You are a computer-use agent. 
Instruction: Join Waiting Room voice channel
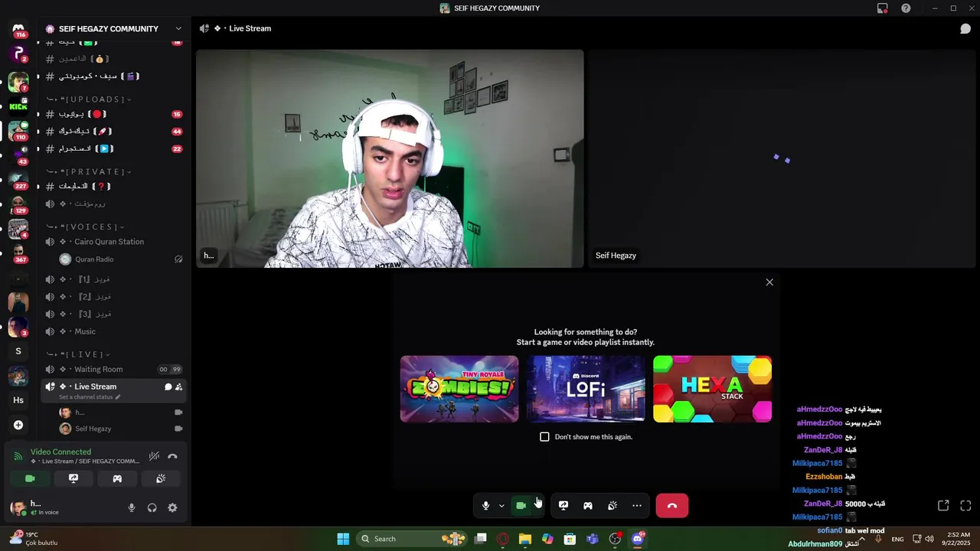click(x=113, y=370)
